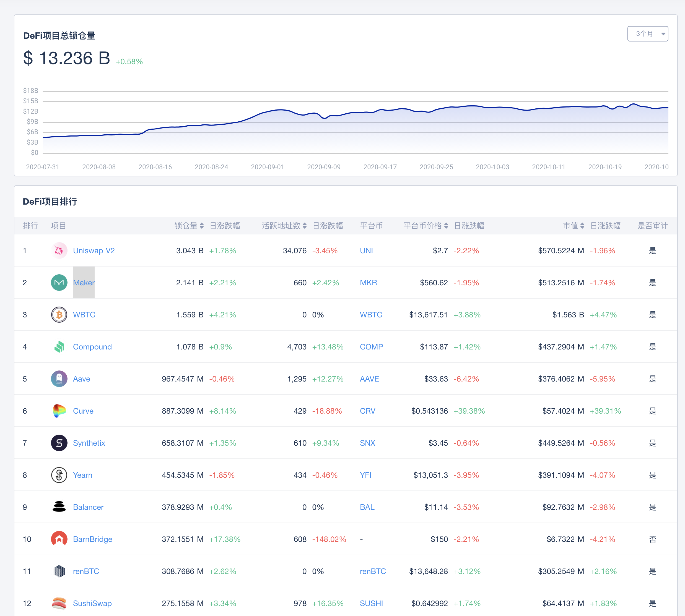Click Curve's token price change +39.38%

(x=469, y=411)
